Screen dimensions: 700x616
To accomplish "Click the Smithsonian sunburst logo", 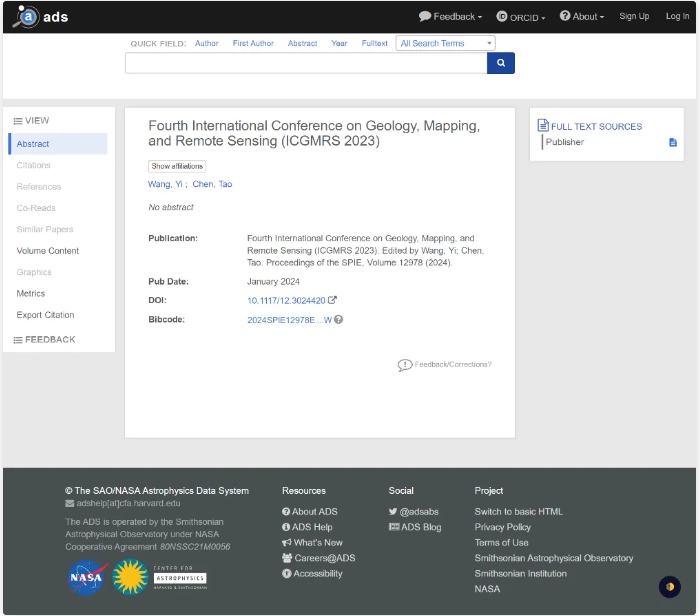I will 130,577.
